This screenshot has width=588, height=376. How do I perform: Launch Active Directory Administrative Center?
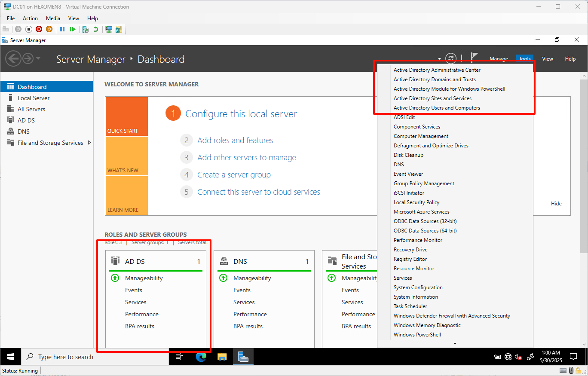pos(437,70)
